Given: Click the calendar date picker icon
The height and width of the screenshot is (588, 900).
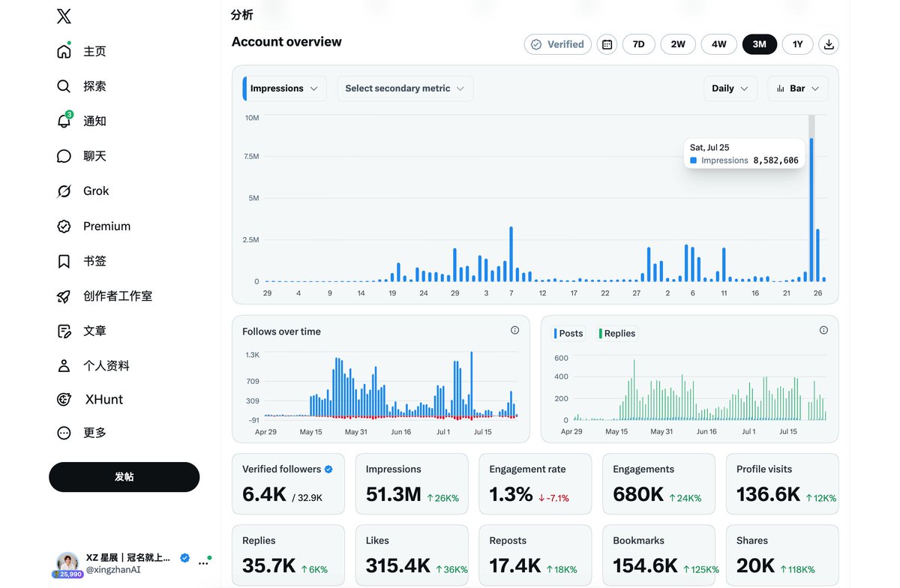Looking at the screenshot, I should 607,44.
